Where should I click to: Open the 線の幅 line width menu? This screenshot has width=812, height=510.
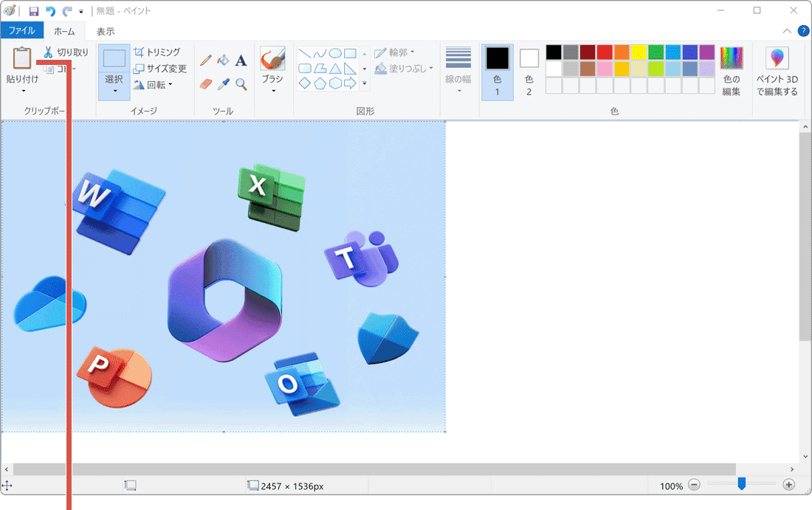(458, 71)
